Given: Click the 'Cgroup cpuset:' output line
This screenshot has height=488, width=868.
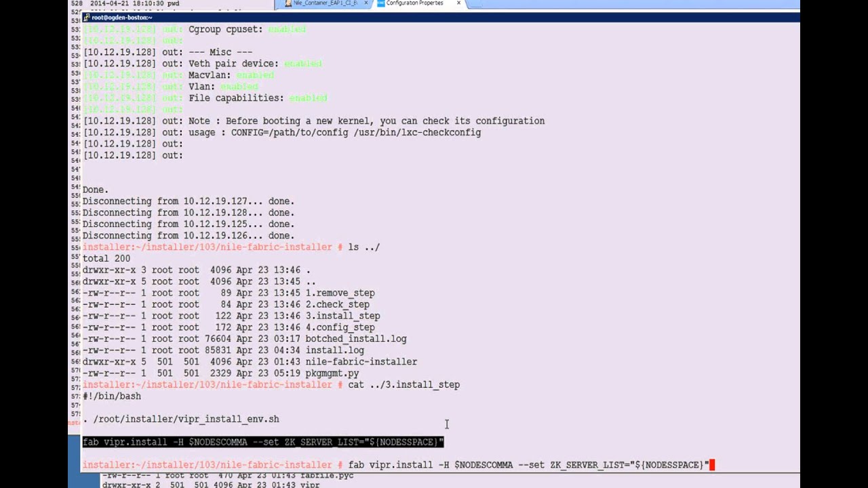Looking at the screenshot, I should coord(195,29).
